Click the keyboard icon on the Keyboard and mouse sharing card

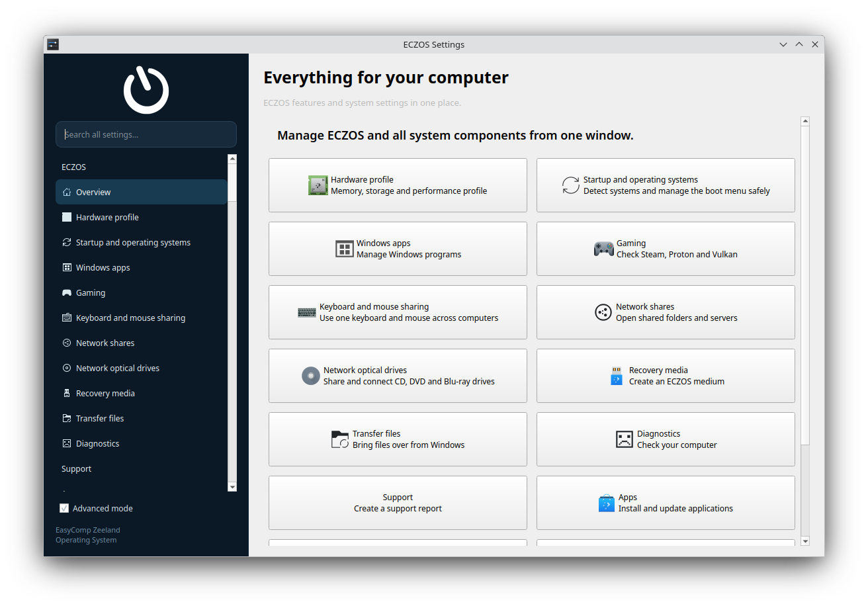(x=307, y=312)
